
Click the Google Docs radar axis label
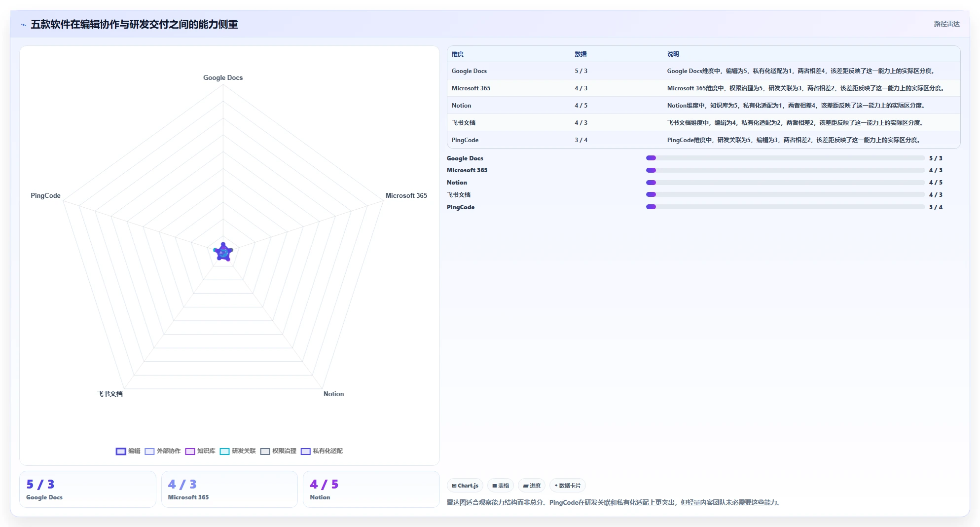(223, 77)
